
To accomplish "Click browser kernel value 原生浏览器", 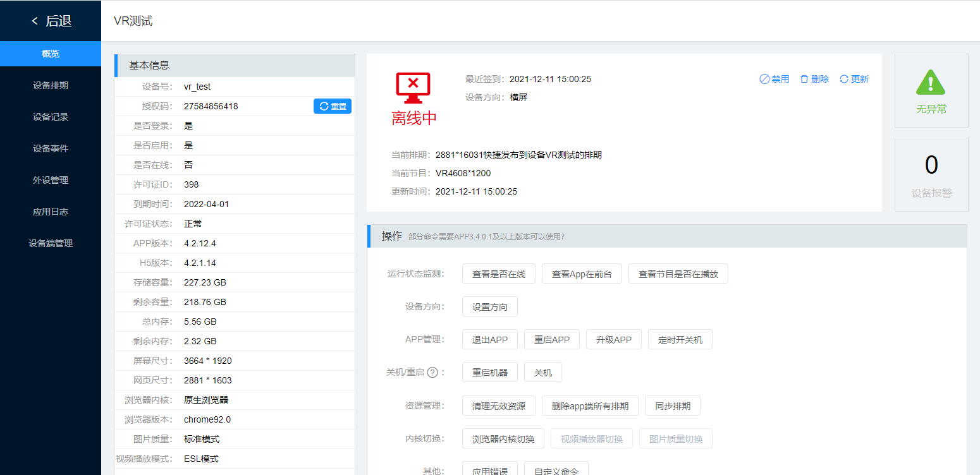I will pos(206,400).
